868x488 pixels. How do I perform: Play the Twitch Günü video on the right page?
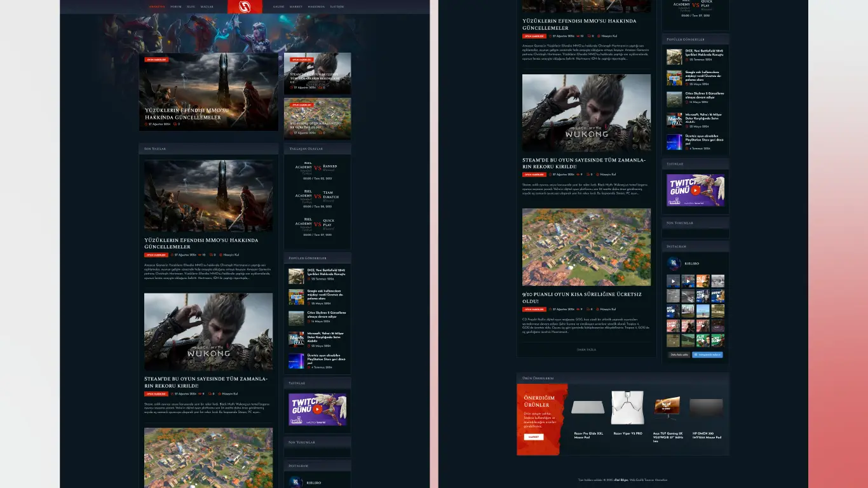pos(695,189)
